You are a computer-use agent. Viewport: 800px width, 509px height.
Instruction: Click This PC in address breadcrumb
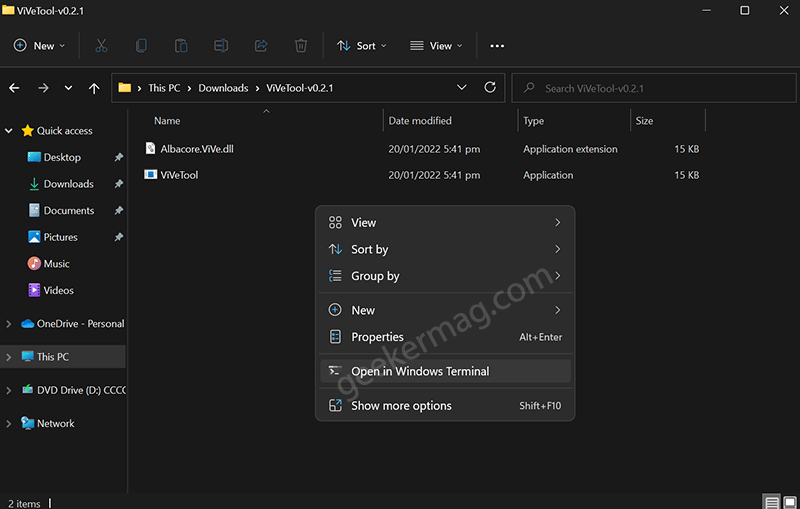(x=164, y=88)
